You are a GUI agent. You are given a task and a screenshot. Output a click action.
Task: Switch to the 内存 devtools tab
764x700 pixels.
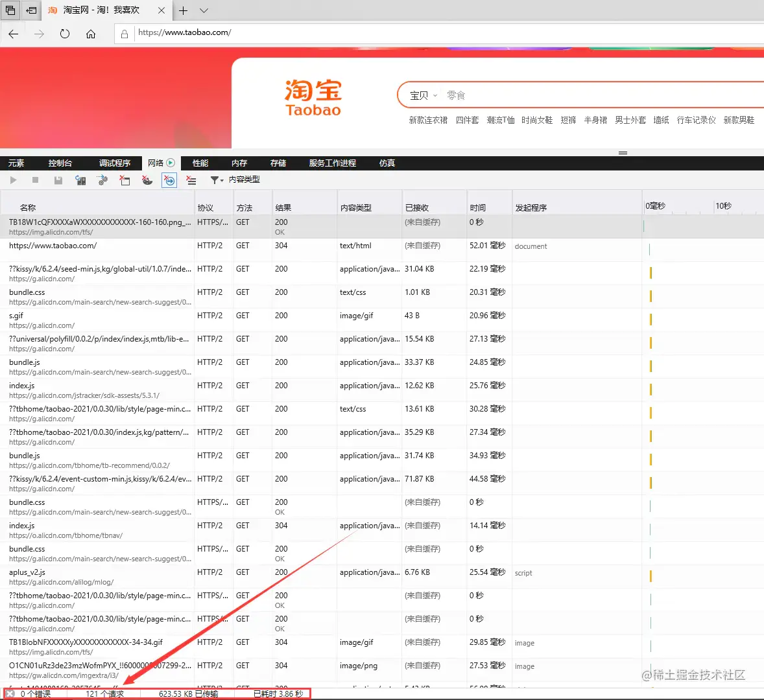(239, 163)
